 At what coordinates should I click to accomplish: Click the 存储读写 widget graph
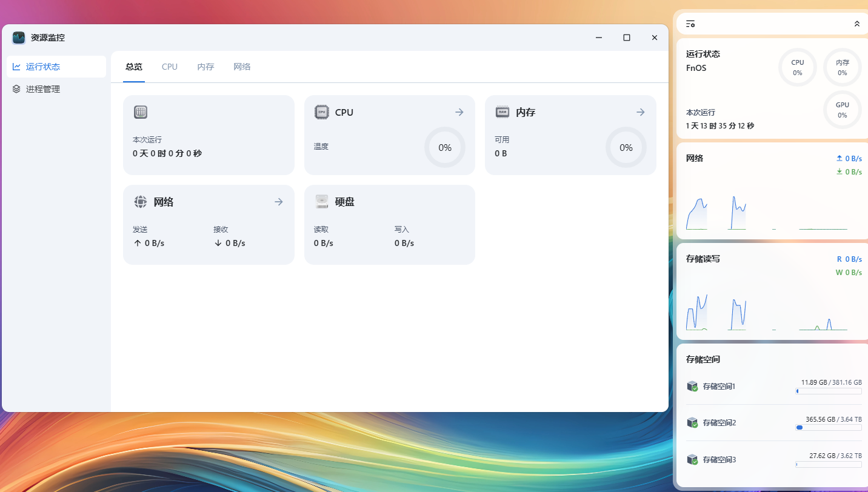click(x=767, y=312)
